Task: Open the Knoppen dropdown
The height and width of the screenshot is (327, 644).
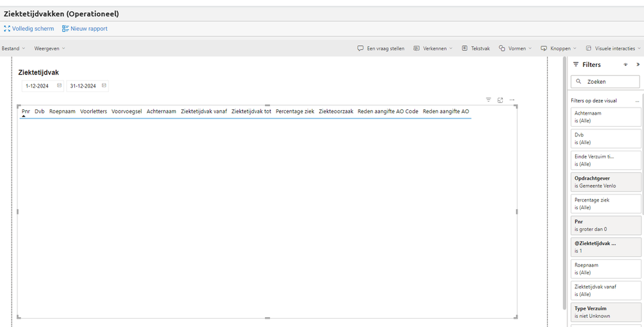Action: [x=558, y=48]
